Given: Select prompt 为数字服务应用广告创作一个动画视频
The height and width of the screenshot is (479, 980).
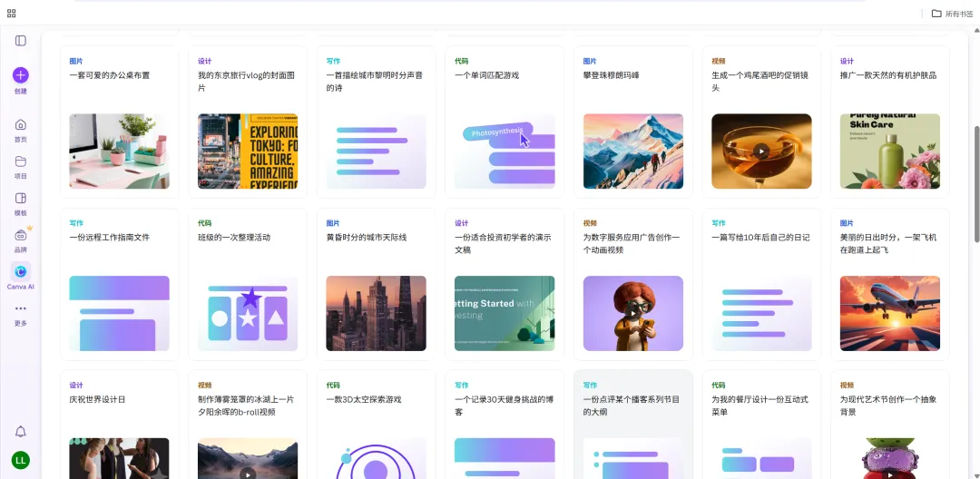Looking at the screenshot, I should (632, 243).
